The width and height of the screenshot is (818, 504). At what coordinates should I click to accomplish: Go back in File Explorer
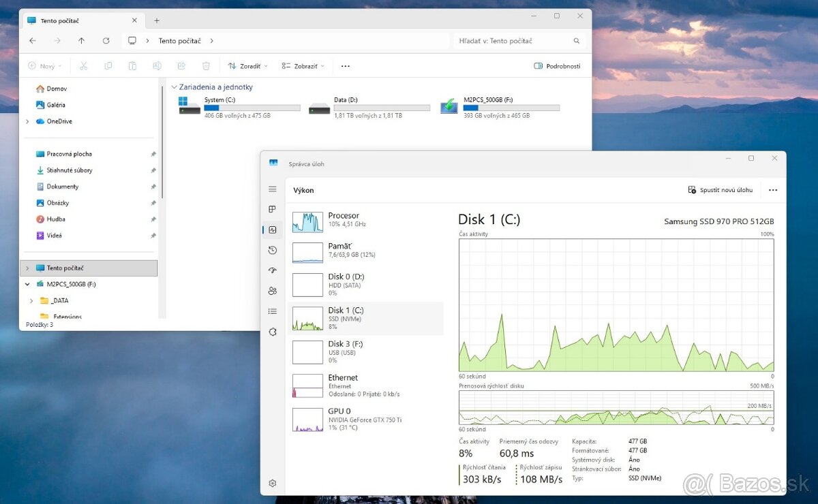point(33,41)
